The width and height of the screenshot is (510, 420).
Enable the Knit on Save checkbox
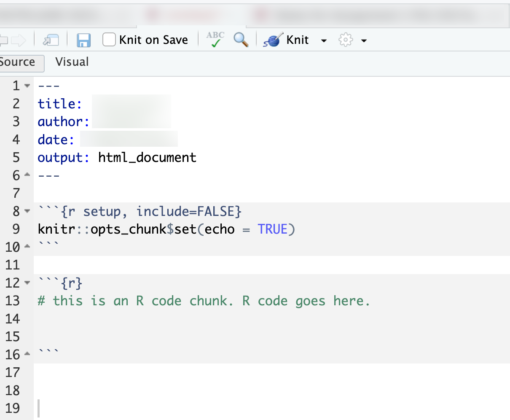tap(109, 39)
